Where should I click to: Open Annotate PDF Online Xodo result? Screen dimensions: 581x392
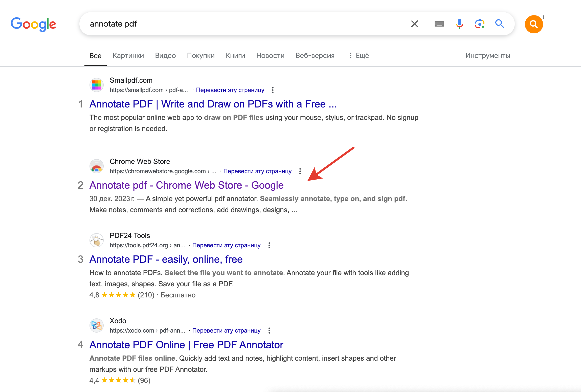pos(186,345)
